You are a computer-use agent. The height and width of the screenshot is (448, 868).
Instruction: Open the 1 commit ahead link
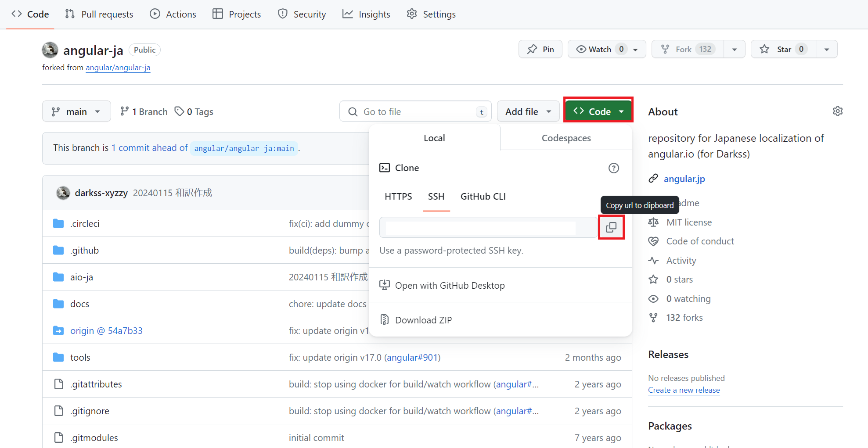tap(149, 148)
